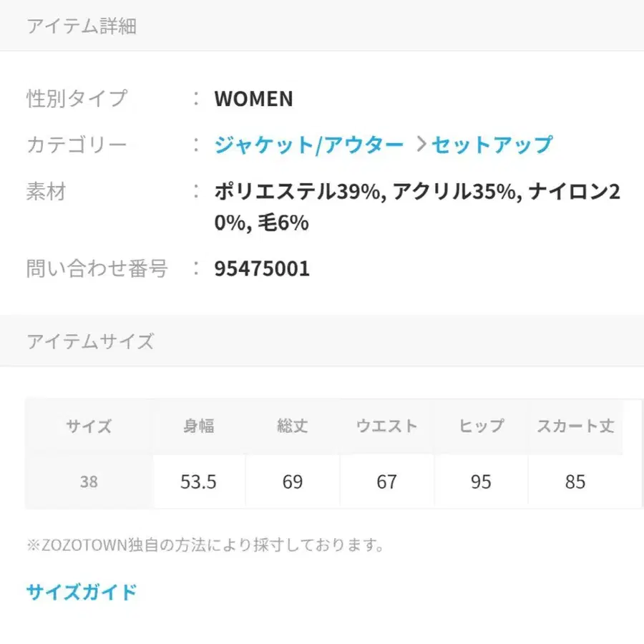The height and width of the screenshot is (644, 644).
Task: Open the ジャケット/アウター category link
Action: [309, 144]
